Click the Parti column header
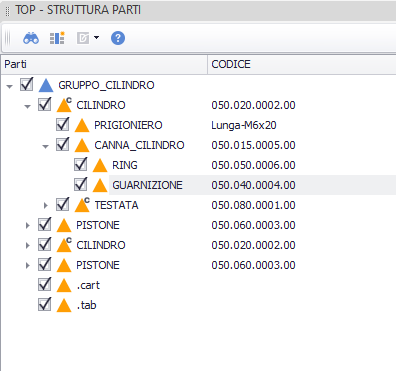Image resolution: width=396 pixels, height=371 pixels. [104, 64]
